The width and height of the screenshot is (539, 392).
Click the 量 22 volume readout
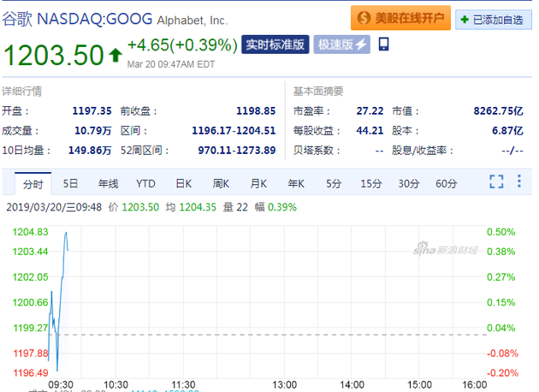pos(235,207)
